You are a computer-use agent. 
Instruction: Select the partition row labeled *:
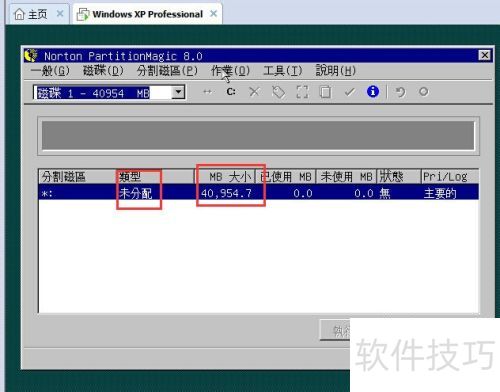[x=259, y=193]
